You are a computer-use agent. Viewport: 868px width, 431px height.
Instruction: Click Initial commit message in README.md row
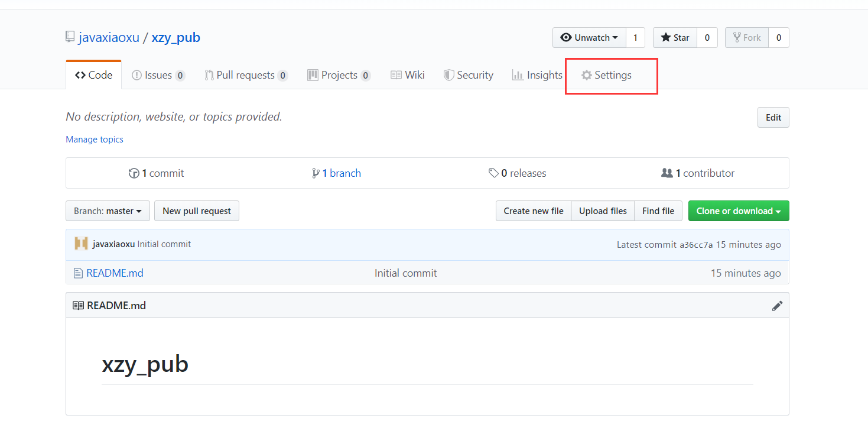tap(406, 273)
